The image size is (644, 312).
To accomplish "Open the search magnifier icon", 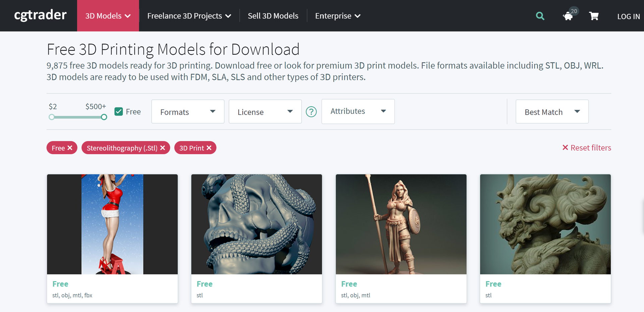I will click(x=540, y=16).
